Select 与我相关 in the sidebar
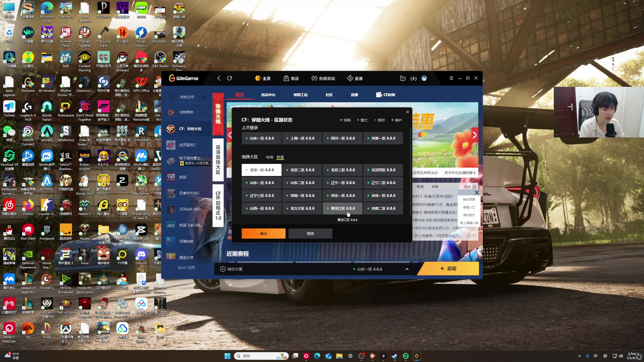This screenshot has width=644, height=362. [186, 112]
